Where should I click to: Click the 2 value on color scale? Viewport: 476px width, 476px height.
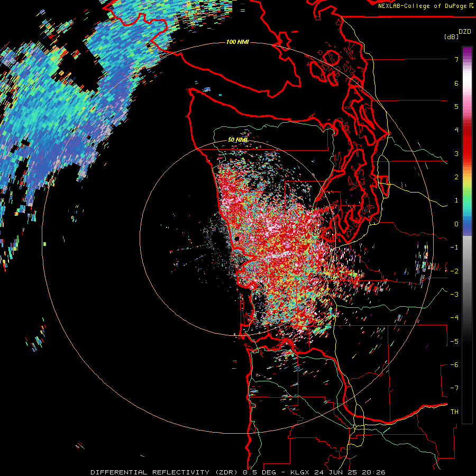click(x=456, y=177)
